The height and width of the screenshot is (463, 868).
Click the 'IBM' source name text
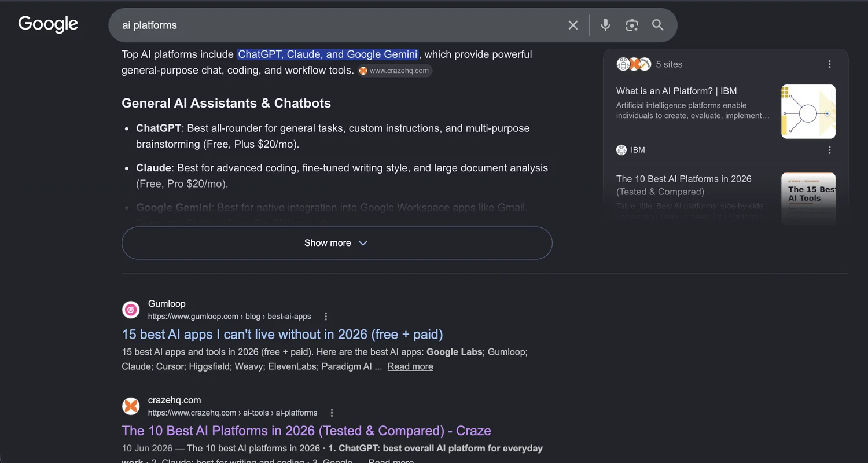point(638,150)
